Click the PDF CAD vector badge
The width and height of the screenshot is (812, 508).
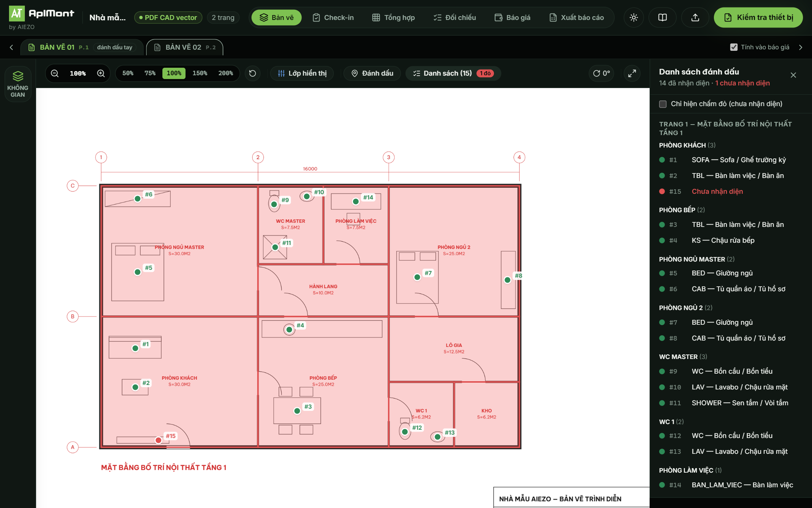tap(168, 18)
